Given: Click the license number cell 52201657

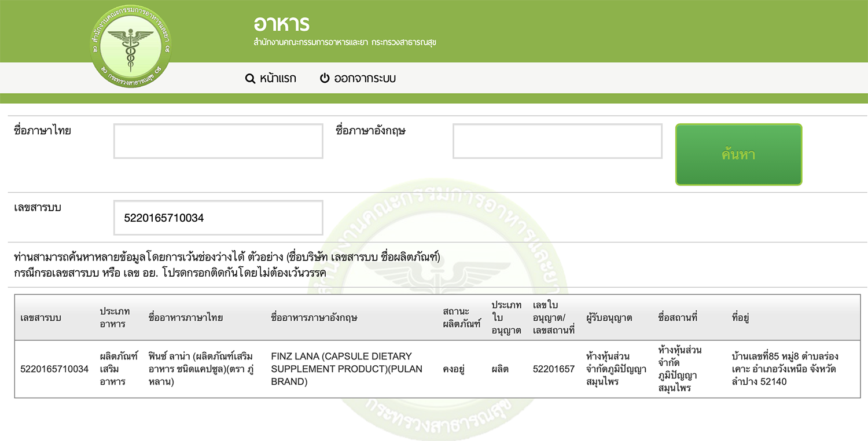Looking at the screenshot, I should click(x=554, y=369).
